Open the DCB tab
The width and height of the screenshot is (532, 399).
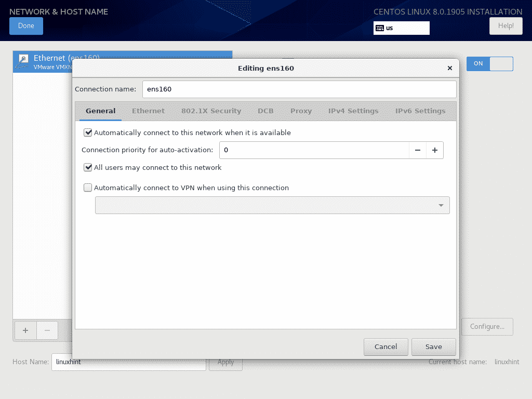coord(265,111)
